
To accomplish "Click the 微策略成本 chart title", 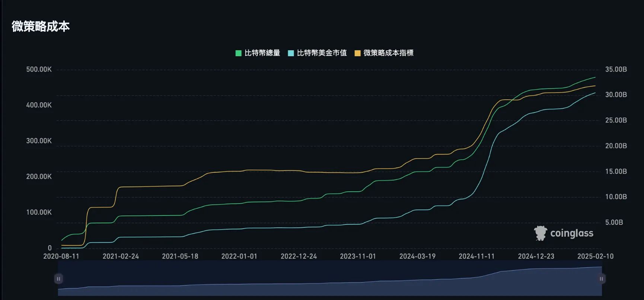I will (41, 26).
